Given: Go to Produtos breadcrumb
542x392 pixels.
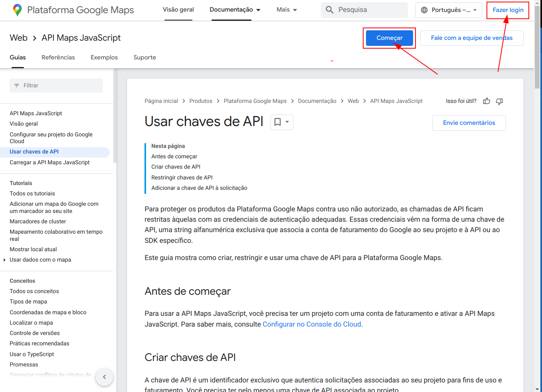Looking at the screenshot, I should click(x=201, y=101).
